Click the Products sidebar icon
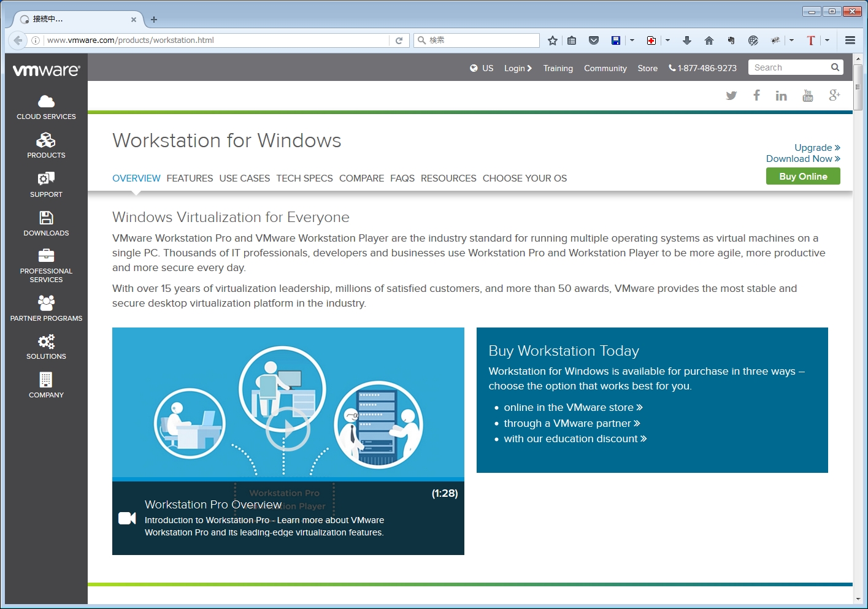This screenshot has width=868, height=609. coord(46,146)
